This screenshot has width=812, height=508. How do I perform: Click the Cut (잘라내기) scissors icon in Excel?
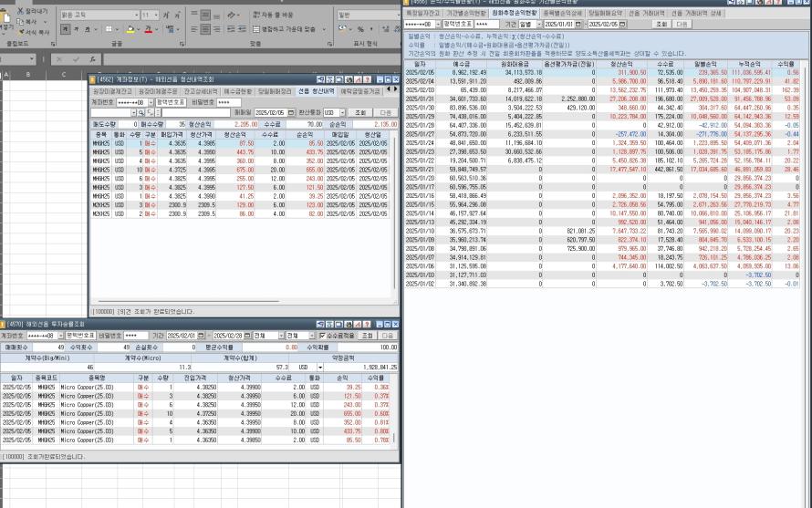point(20,11)
